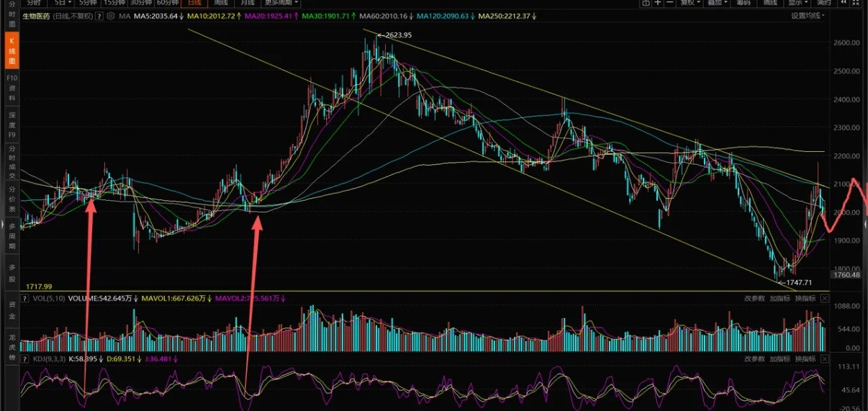Viewport: 868px width, 411px height.
Task: Click the 生物医药 chart title
Action: [36, 16]
